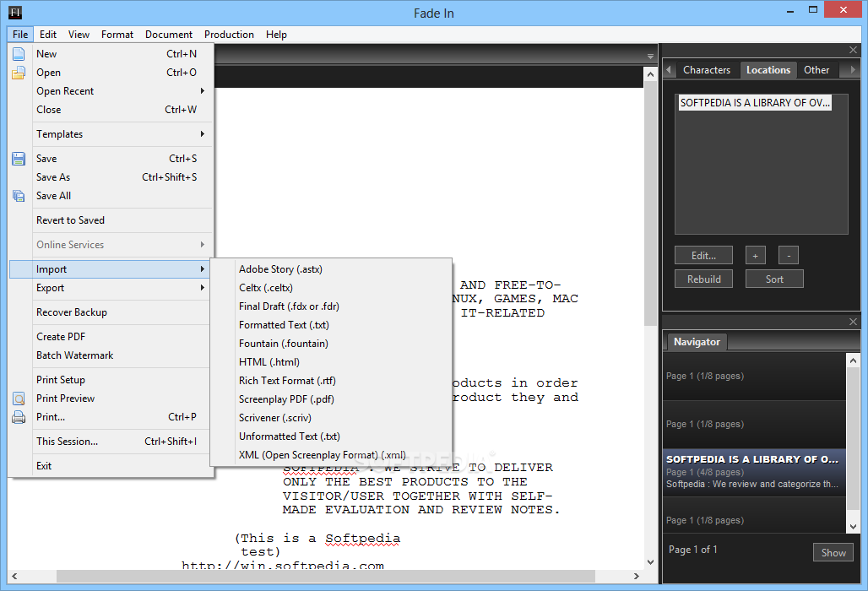Screen dimensions: 868x591
Task: Import Formatted Text (.txt)
Action: click(x=331, y=325)
